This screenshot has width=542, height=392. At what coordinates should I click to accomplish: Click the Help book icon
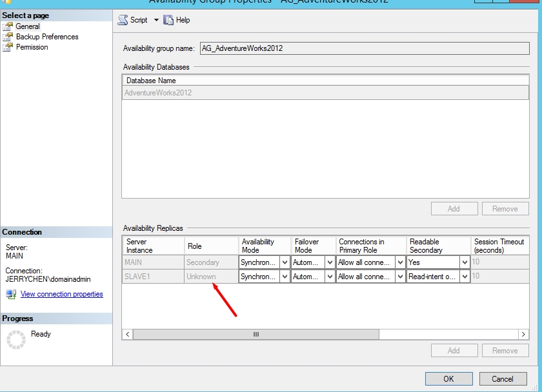168,20
